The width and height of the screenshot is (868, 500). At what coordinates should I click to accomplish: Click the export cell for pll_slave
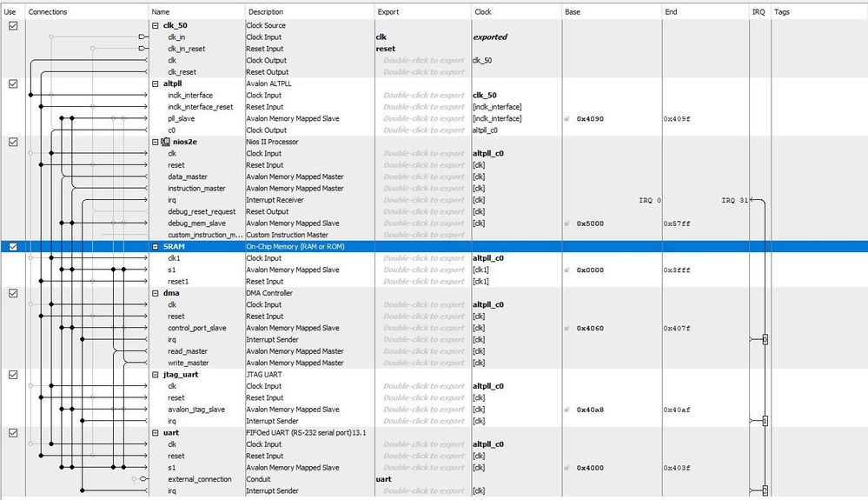(423, 118)
